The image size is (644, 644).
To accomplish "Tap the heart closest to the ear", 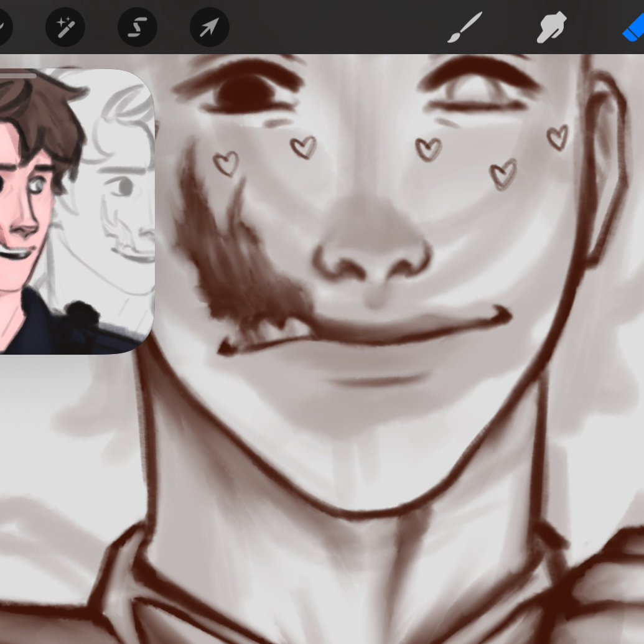I will (558, 137).
